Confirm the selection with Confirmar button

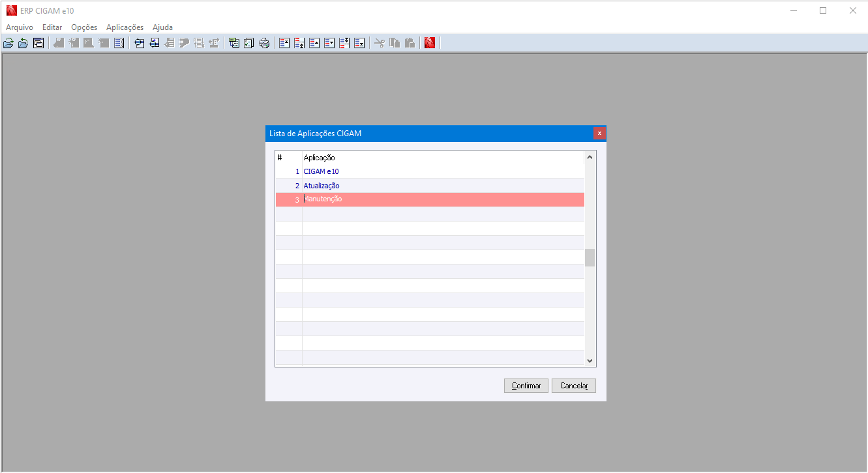526,386
